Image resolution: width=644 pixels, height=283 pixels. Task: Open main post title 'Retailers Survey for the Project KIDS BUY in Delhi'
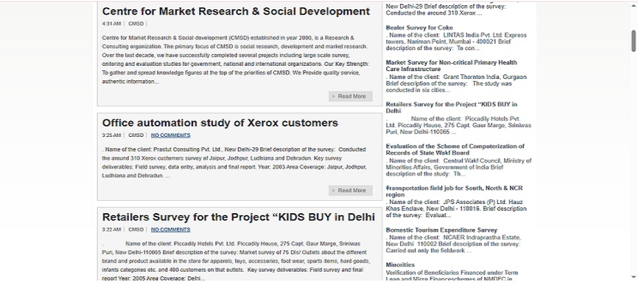[239, 217]
